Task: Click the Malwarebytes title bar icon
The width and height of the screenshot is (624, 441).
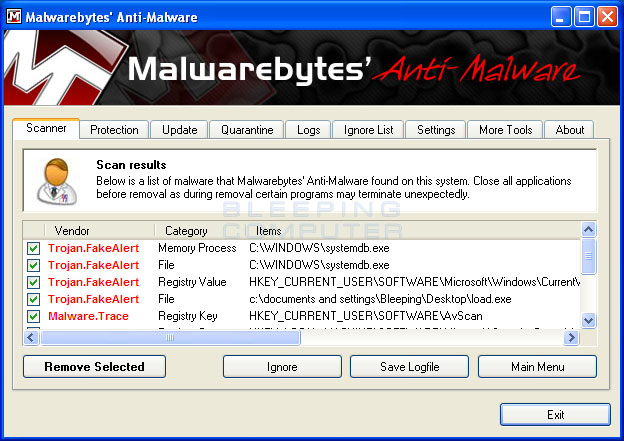Action: pyautogui.click(x=14, y=16)
